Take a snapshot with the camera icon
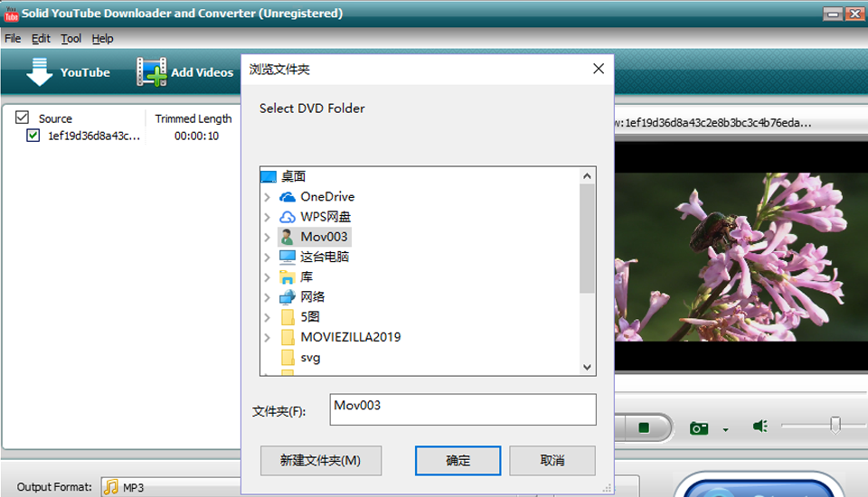868x497 pixels. [699, 428]
